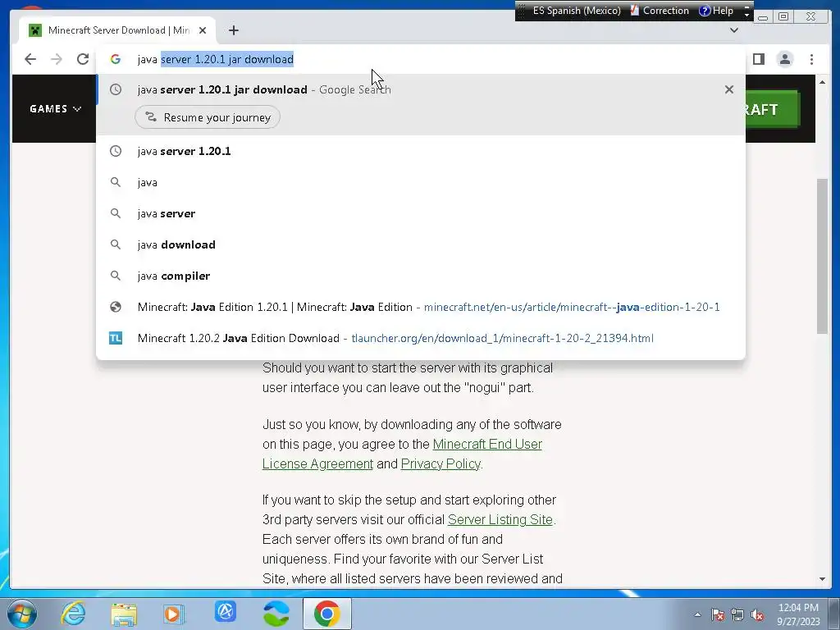Select the 'java server' suggestion
Image resolution: width=840 pixels, height=630 pixels.
pos(421,213)
